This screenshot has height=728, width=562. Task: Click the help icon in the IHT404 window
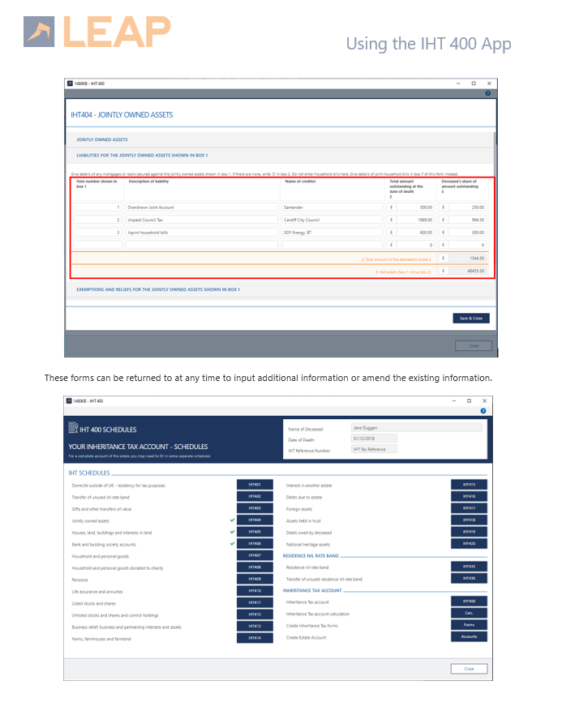click(488, 93)
